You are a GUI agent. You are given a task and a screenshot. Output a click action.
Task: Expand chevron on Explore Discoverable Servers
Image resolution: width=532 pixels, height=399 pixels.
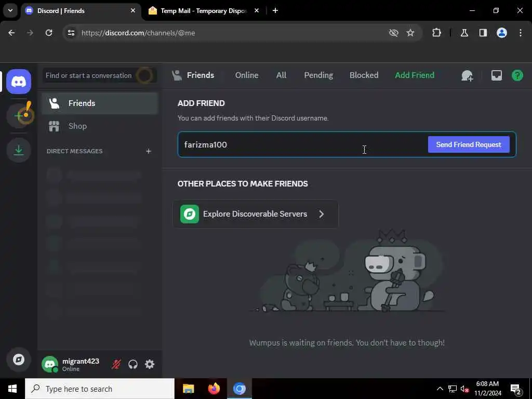coord(321,214)
